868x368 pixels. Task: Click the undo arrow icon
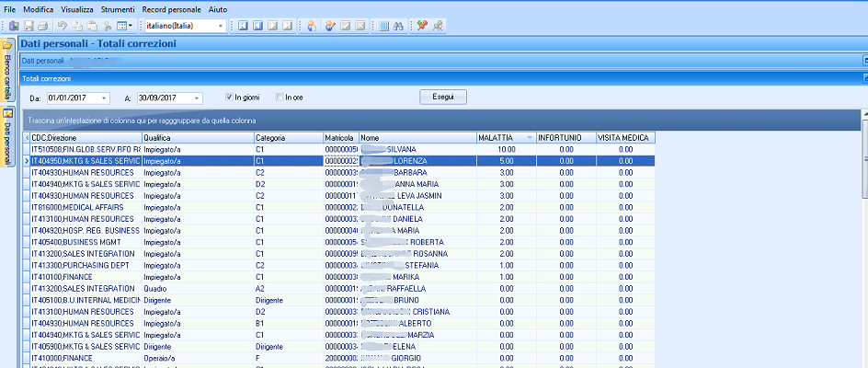(x=62, y=26)
